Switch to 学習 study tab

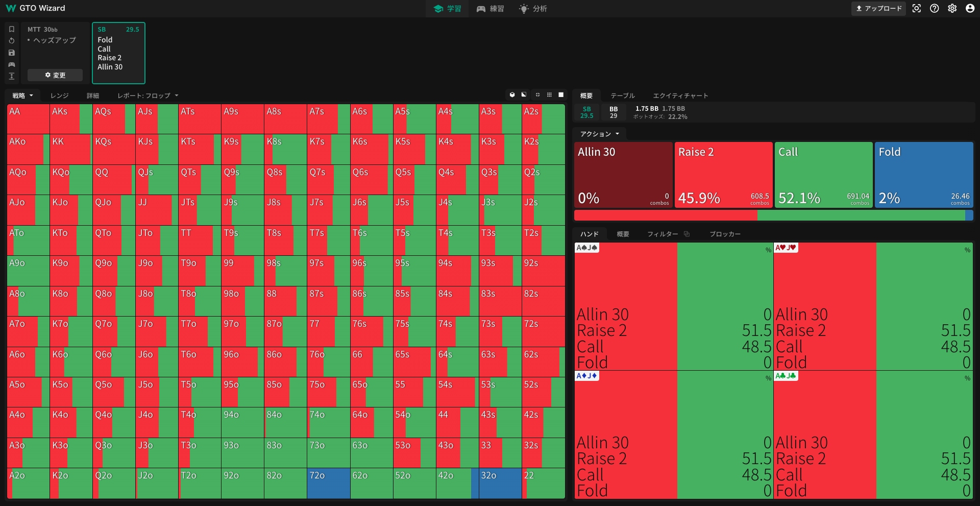(x=447, y=9)
